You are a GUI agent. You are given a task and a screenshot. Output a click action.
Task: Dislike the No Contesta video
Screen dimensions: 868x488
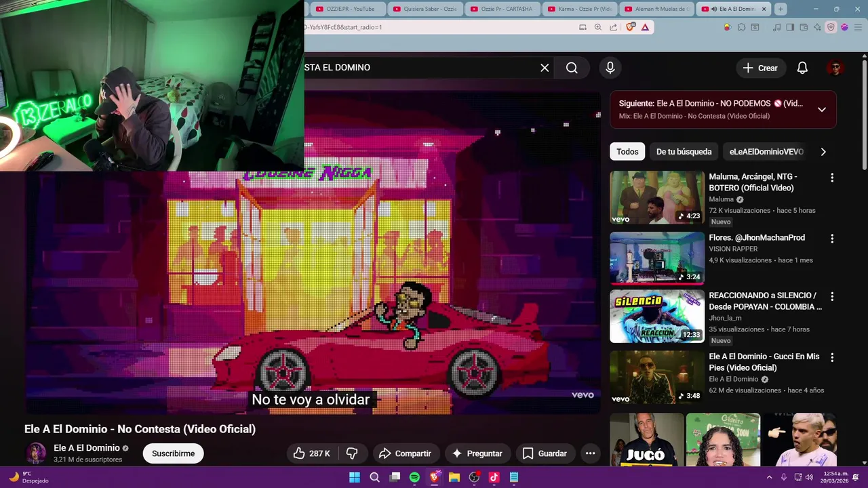[x=352, y=453]
